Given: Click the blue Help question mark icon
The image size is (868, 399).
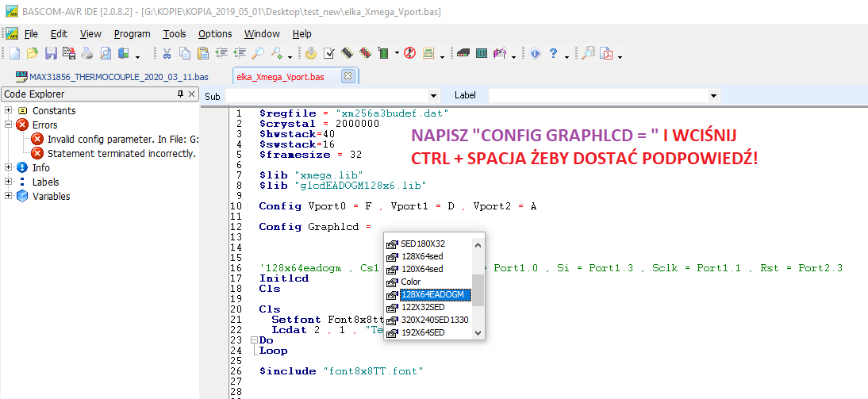Looking at the screenshot, I should [x=552, y=53].
